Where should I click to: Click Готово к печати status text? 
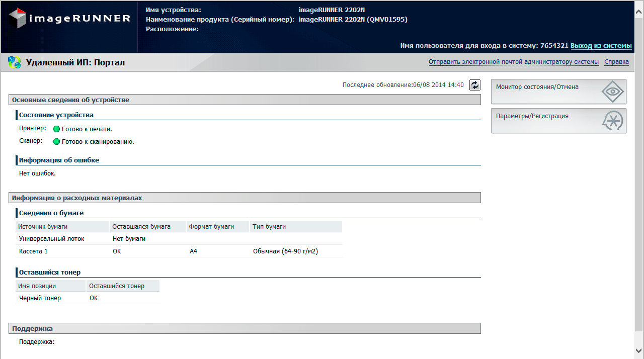(x=87, y=129)
